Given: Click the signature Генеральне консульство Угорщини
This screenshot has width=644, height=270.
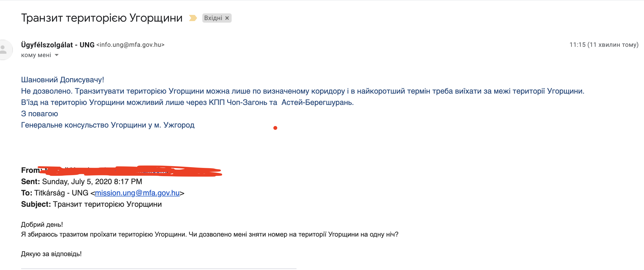Looking at the screenshot, I should tap(108, 125).
